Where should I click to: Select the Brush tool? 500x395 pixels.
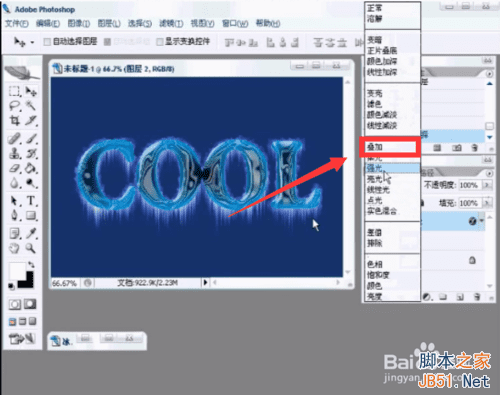pyautogui.click(x=31, y=138)
